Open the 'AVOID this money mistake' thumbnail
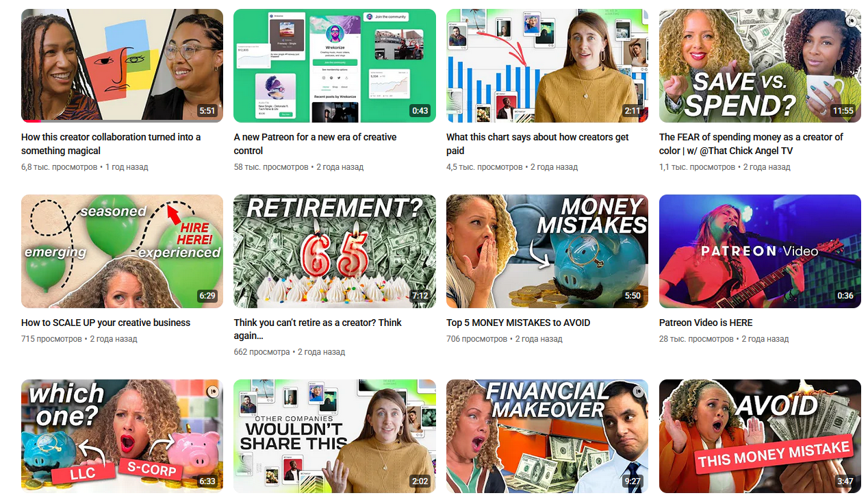Screen dimensions: 868x502 (x=760, y=436)
